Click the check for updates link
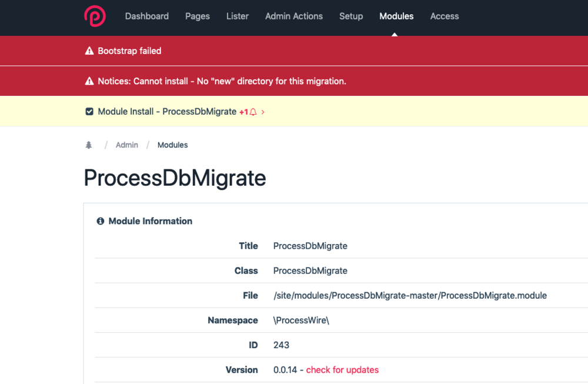The width and height of the screenshot is (588, 384). click(342, 370)
